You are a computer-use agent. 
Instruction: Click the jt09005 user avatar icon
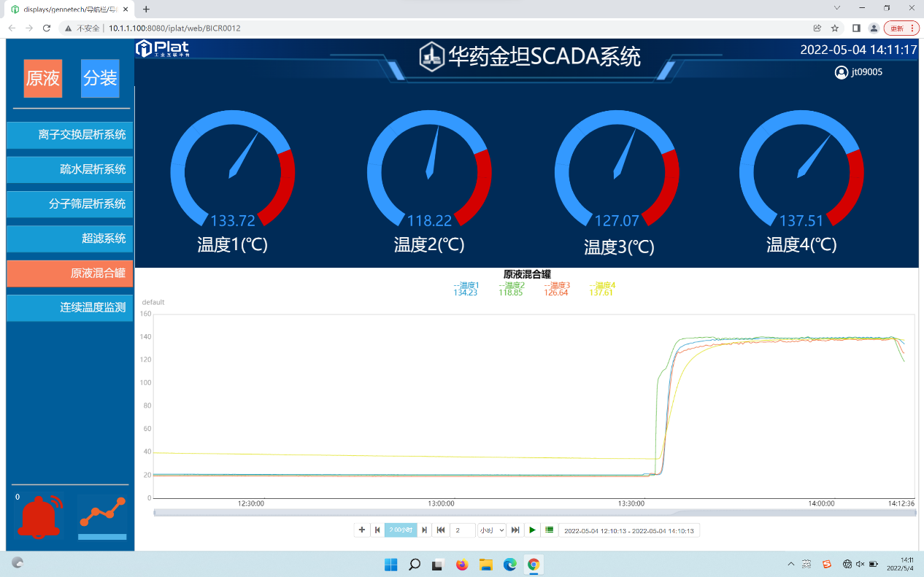coord(842,72)
